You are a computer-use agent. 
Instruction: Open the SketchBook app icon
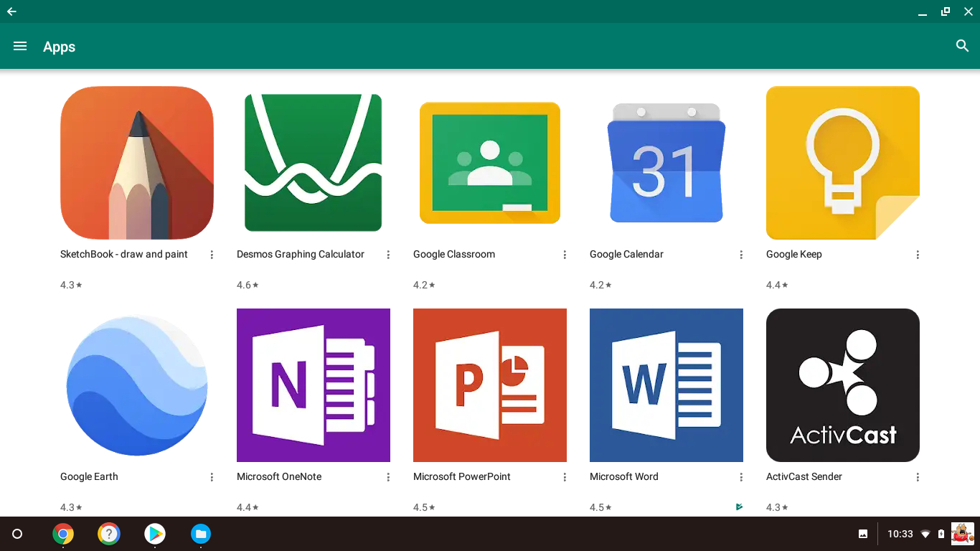[x=137, y=163]
